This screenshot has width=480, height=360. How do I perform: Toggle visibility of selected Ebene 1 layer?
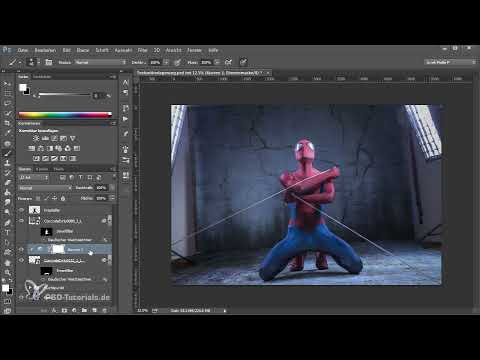coord(22,249)
